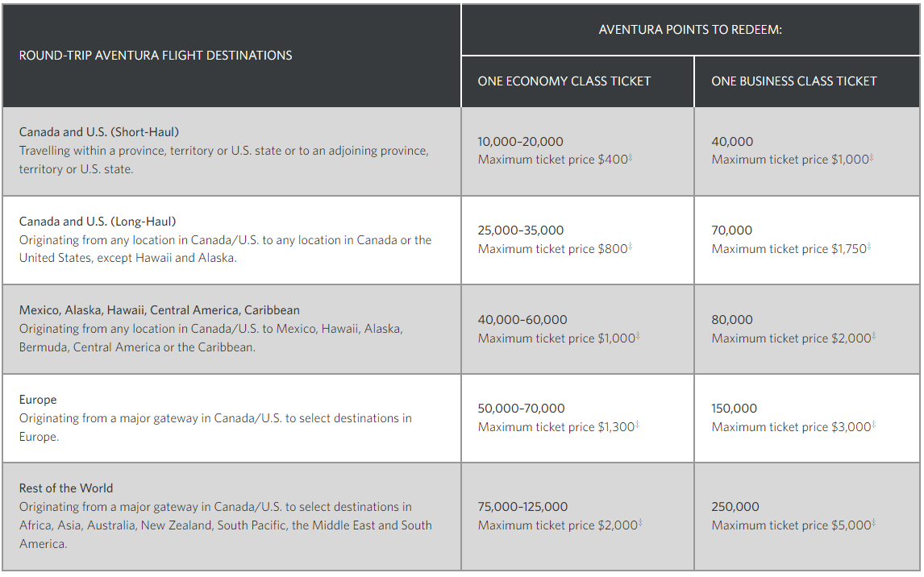Click the 75,000–125,000 economy points value
The width and height of the screenshot is (924, 577).
522,507
